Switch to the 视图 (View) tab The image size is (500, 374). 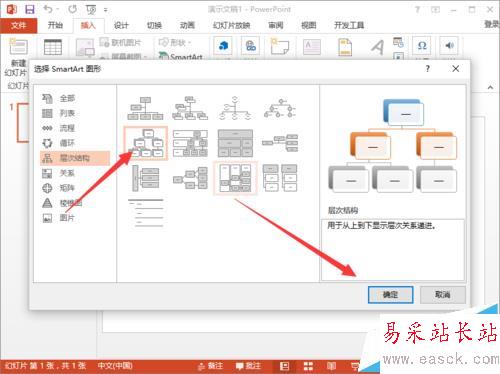pos(308,25)
